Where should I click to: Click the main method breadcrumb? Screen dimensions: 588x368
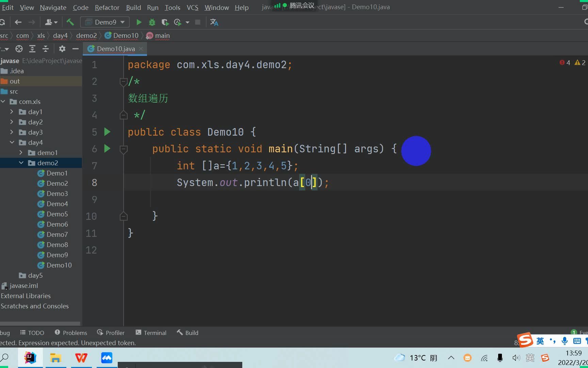(158, 35)
